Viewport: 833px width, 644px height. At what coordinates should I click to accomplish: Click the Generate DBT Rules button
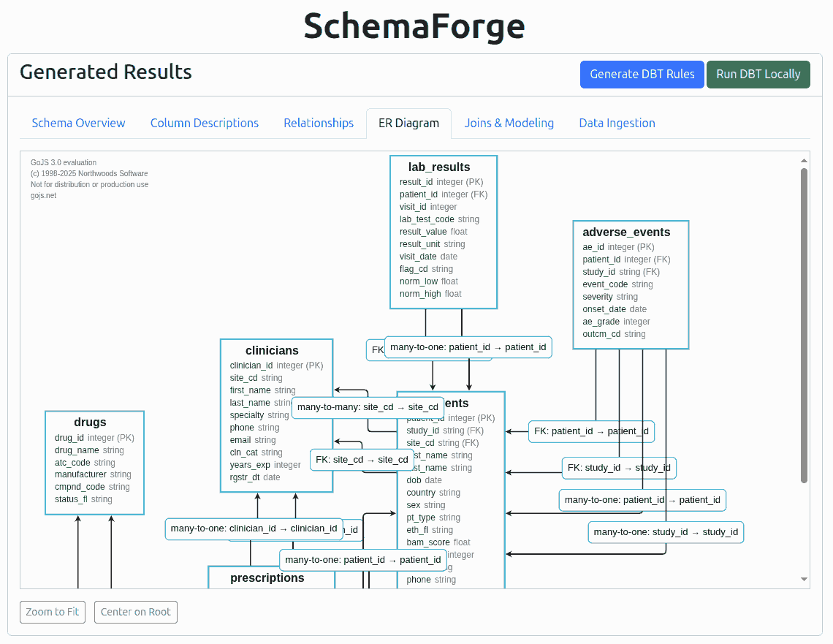(642, 74)
